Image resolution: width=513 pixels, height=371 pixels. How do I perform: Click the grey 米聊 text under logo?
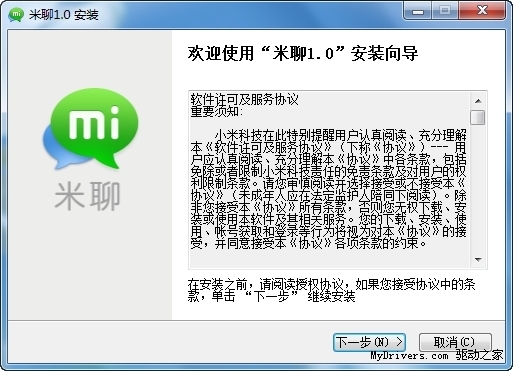87,196
